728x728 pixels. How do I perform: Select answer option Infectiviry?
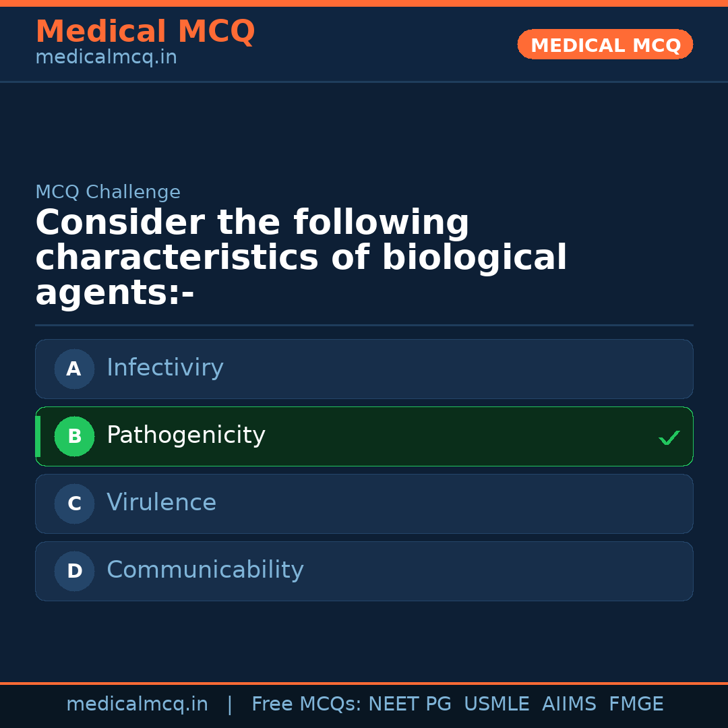[x=364, y=369]
